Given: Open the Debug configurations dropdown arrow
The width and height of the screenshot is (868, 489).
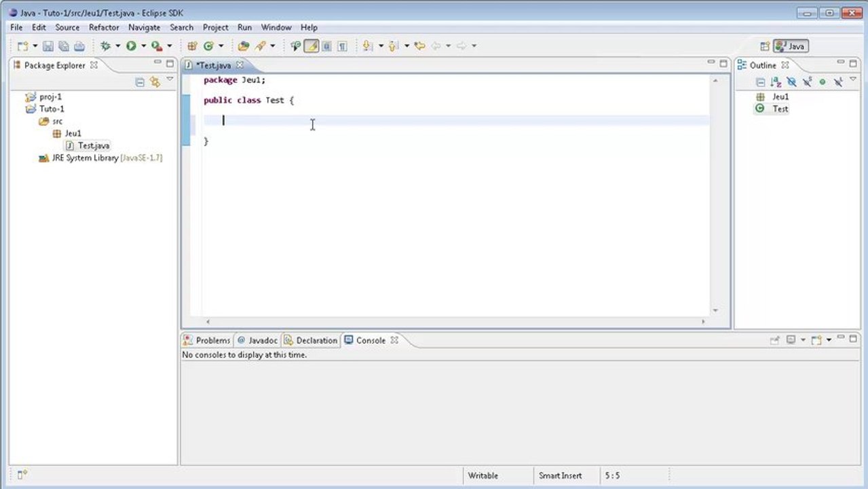Looking at the screenshot, I should 117,46.
